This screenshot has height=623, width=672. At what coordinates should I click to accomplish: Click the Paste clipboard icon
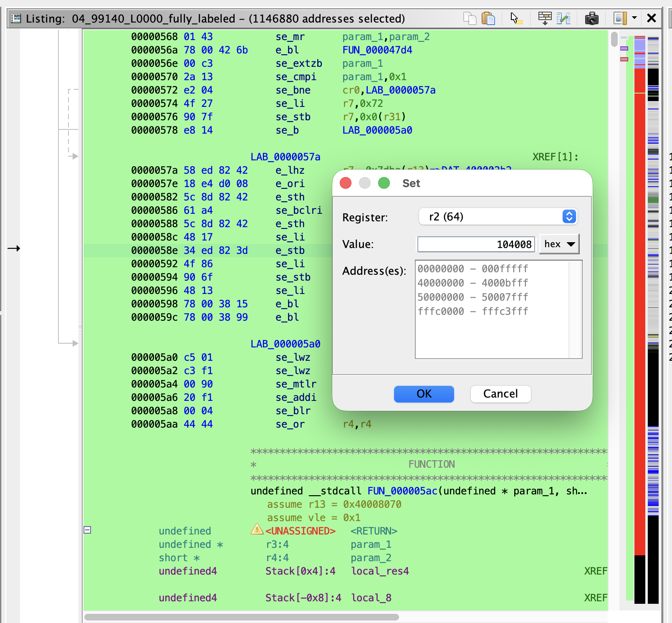pyautogui.click(x=488, y=18)
